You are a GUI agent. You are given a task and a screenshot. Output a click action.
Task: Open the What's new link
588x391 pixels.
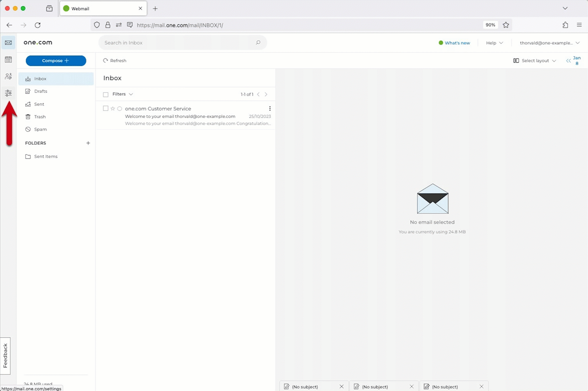(457, 42)
